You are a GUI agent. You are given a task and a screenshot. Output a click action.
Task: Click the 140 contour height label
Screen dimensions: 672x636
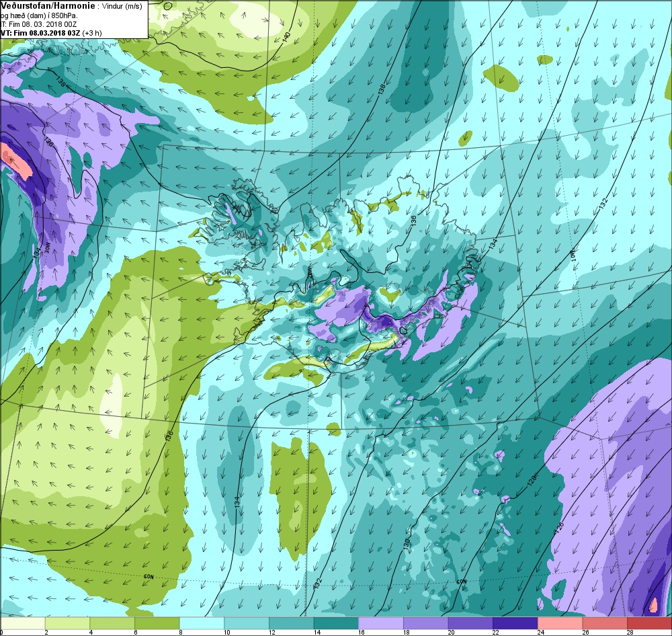[x=286, y=36]
